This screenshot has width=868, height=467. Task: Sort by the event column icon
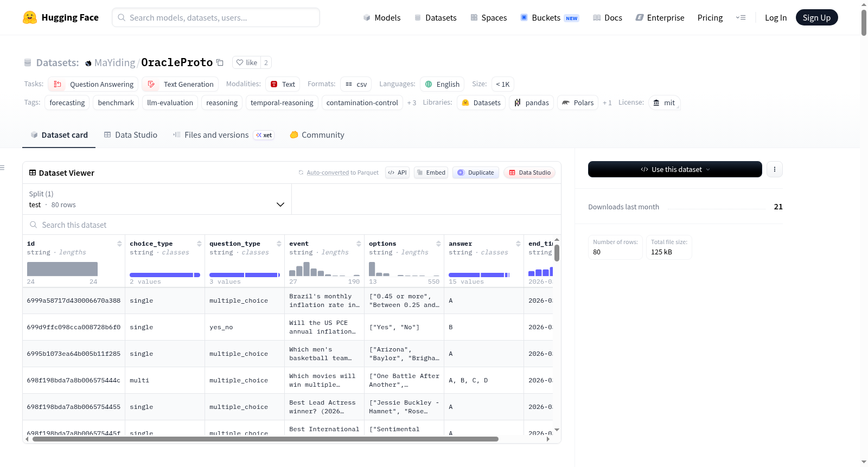pos(359,244)
